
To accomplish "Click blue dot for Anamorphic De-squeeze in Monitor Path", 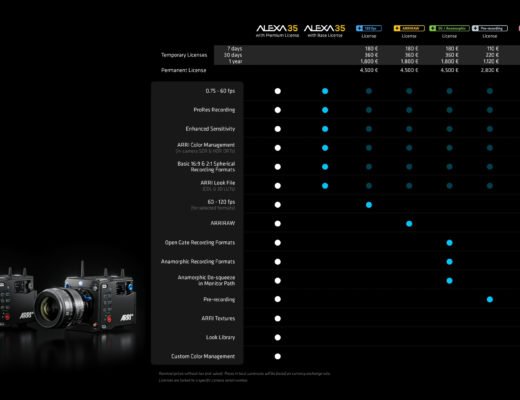I will [449, 281].
